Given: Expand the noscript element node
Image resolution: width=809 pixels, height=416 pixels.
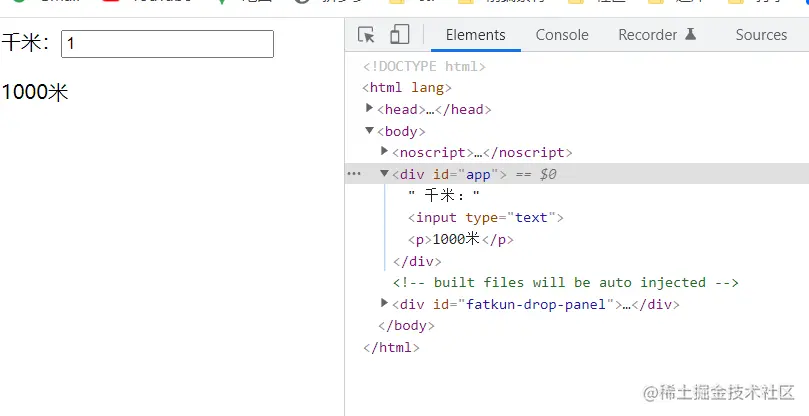Looking at the screenshot, I should 384,151.
